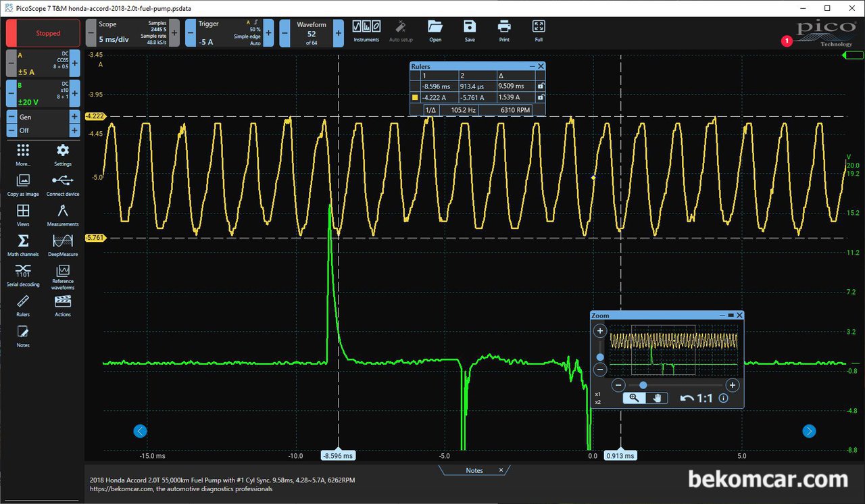Increase channel A range with plus
This screenshot has width=865, height=504.
click(x=75, y=64)
